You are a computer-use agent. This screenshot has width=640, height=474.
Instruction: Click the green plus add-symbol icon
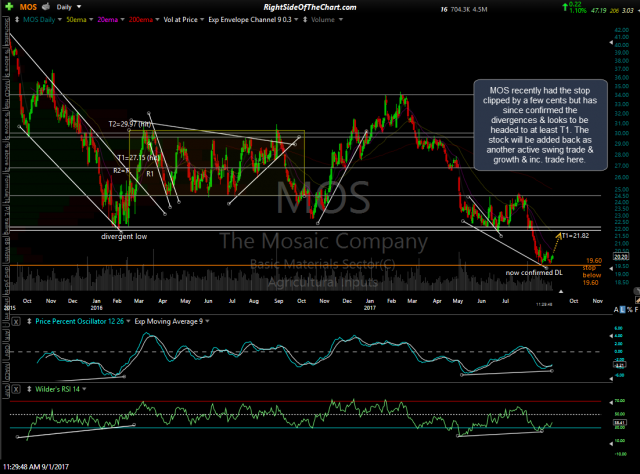9,7
